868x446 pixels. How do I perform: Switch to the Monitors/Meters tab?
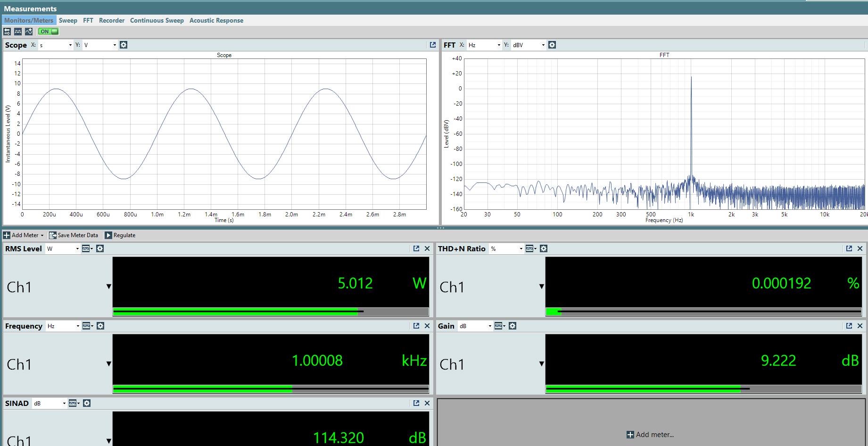tap(29, 20)
